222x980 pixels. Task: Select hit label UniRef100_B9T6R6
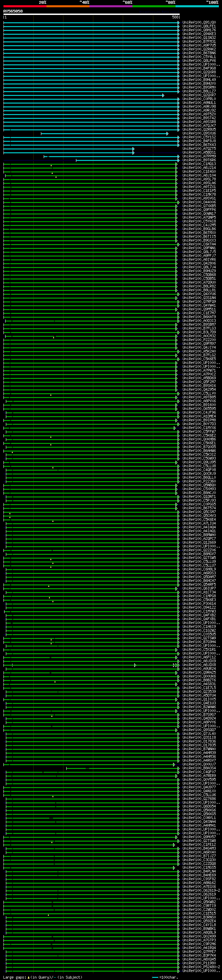coord(199,160)
